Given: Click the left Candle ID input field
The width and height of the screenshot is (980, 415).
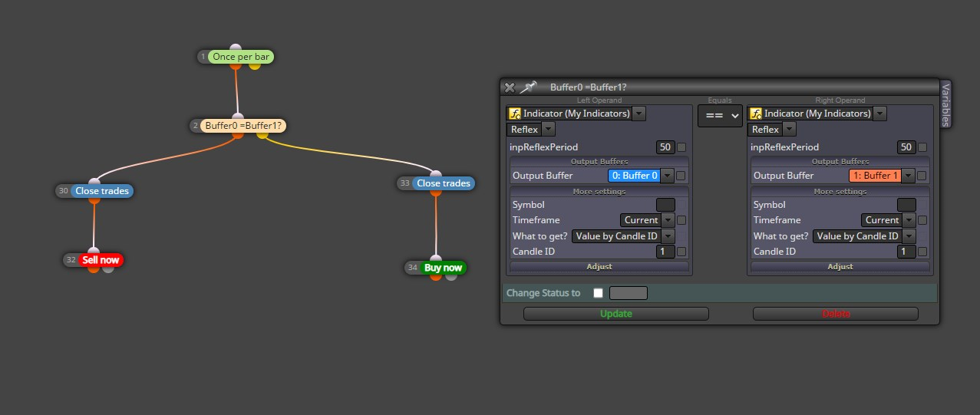Looking at the screenshot, I should pyautogui.click(x=665, y=252).
